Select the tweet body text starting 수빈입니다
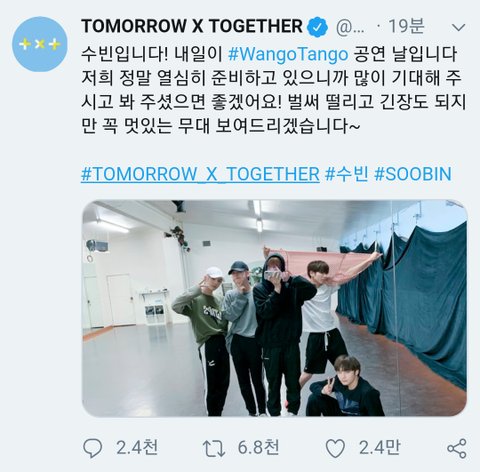Image resolution: width=480 pixels, height=472 pixels. pos(273,90)
